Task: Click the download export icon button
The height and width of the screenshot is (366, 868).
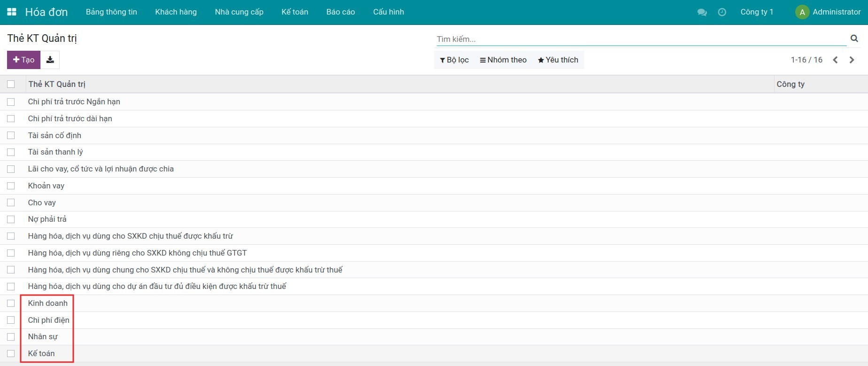Action: (50, 60)
